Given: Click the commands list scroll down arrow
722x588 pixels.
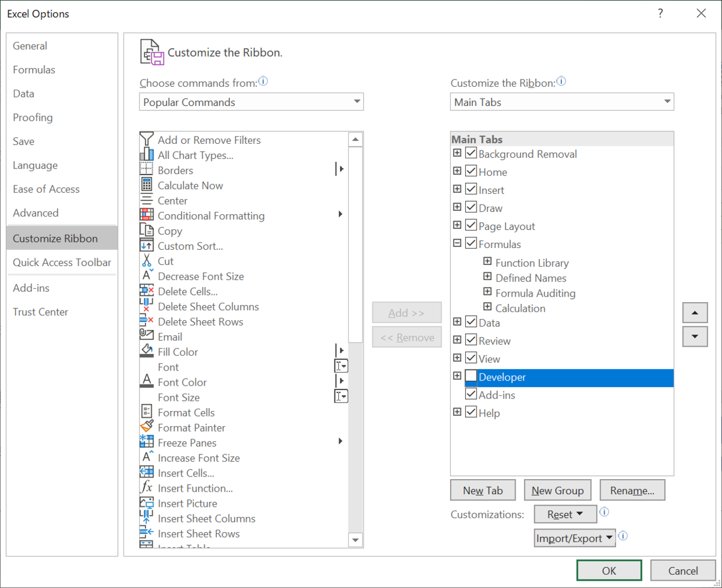Looking at the screenshot, I should click(355, 540).
